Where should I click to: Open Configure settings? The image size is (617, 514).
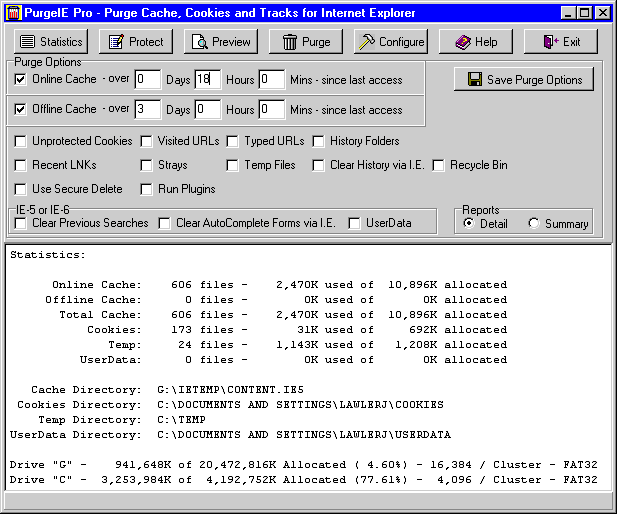[x=391, y=42]
